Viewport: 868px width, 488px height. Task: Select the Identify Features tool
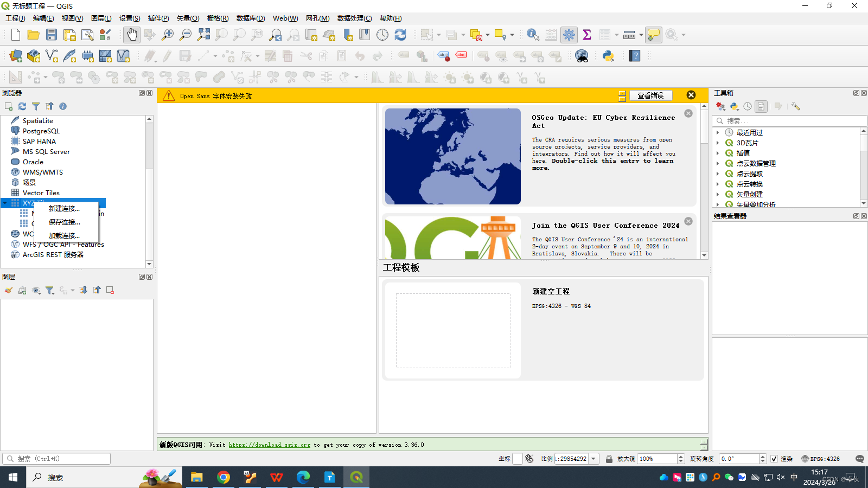tap(533, 35)
